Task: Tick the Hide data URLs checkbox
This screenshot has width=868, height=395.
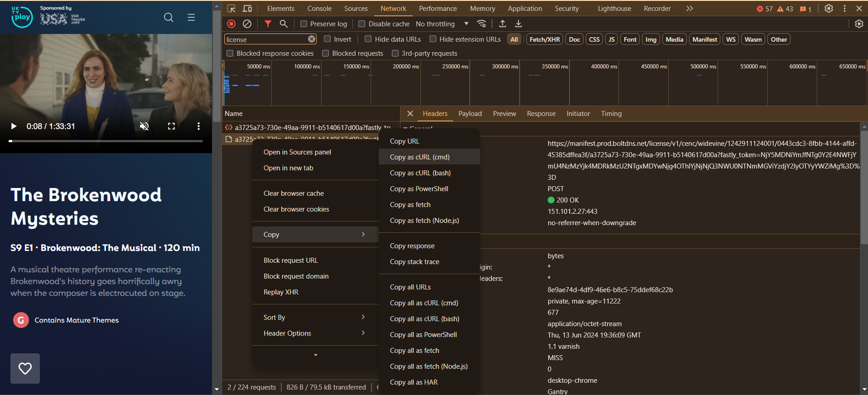Action: click(x=368, y=39)
